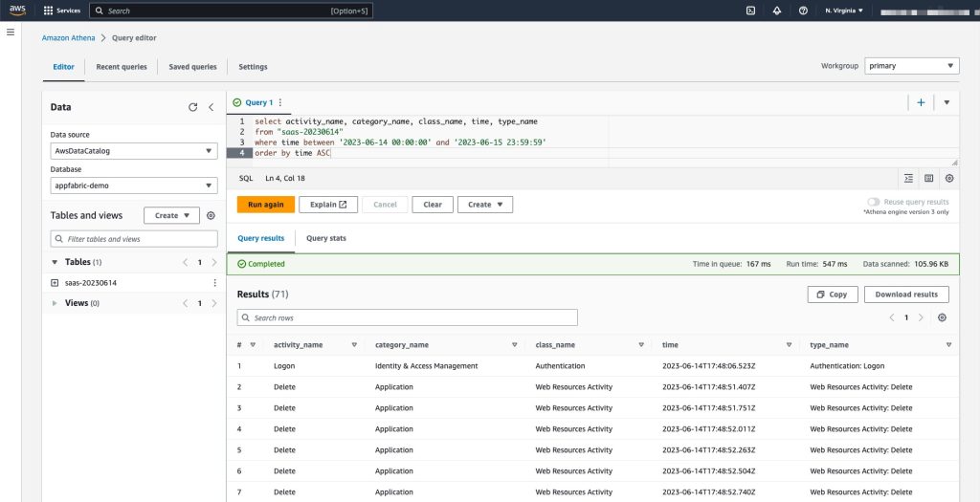Screen dimensions: 980x502
Task: Sort by the time column arrow
Action: coord(789,344)
